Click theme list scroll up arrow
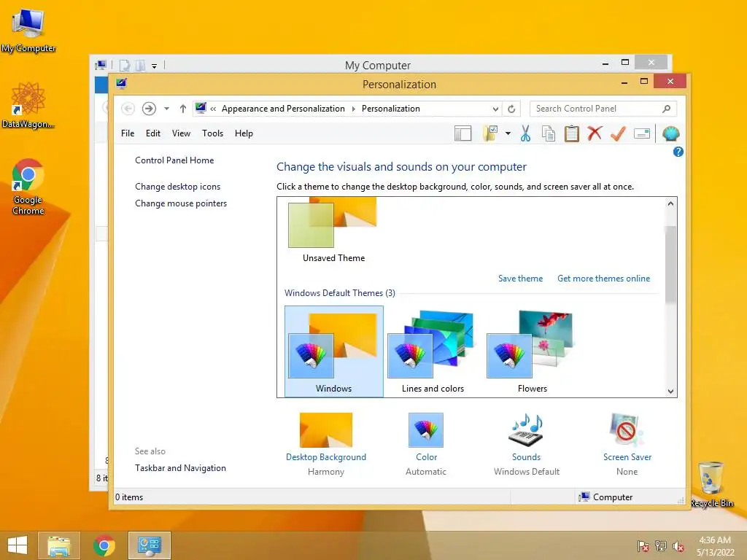Viewport: 747px width, 560px height. tap(670, 204)
